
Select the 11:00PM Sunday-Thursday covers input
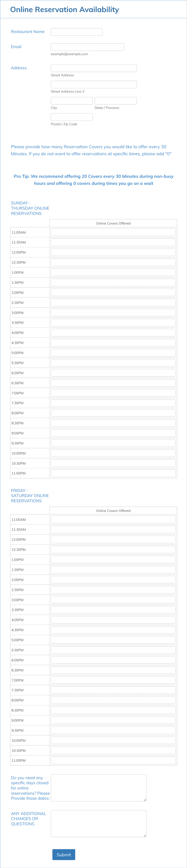click(113, 473)
